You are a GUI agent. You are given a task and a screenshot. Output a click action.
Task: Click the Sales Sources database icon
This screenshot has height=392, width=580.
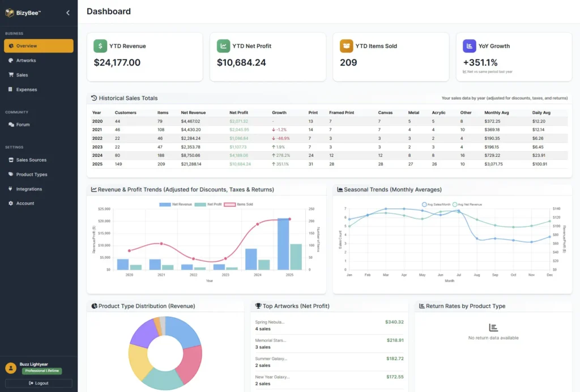(x=11, y=160)
